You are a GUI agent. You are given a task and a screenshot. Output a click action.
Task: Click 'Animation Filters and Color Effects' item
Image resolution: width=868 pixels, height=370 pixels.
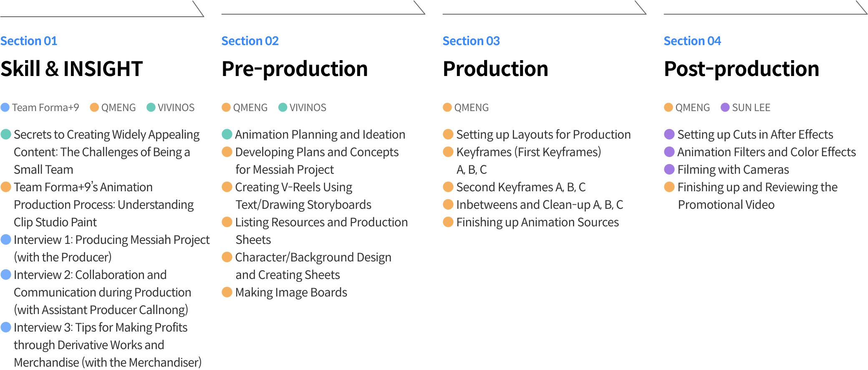coord(767,152)
